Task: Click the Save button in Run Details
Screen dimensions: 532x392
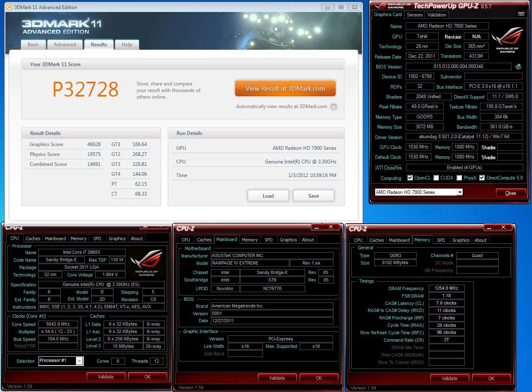Action: (314, 196)
